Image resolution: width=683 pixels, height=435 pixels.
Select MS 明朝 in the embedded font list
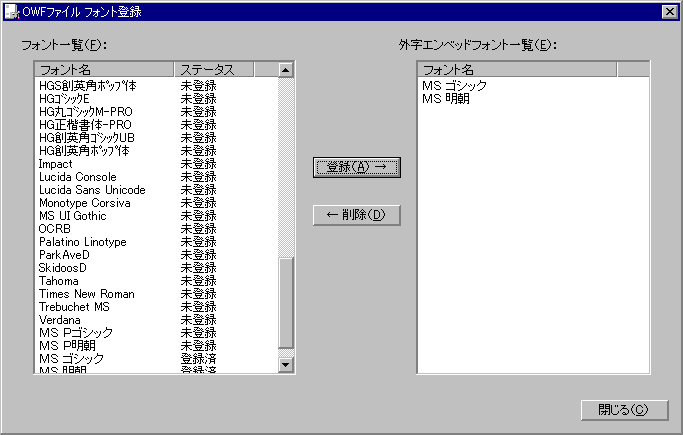tap(446, 99)
